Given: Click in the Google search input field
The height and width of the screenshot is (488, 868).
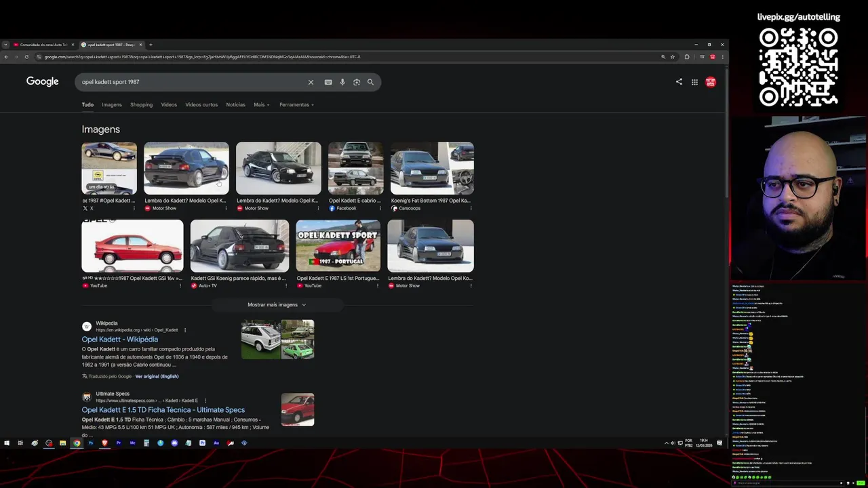Looking at the screenshot, I should (193, 82).
